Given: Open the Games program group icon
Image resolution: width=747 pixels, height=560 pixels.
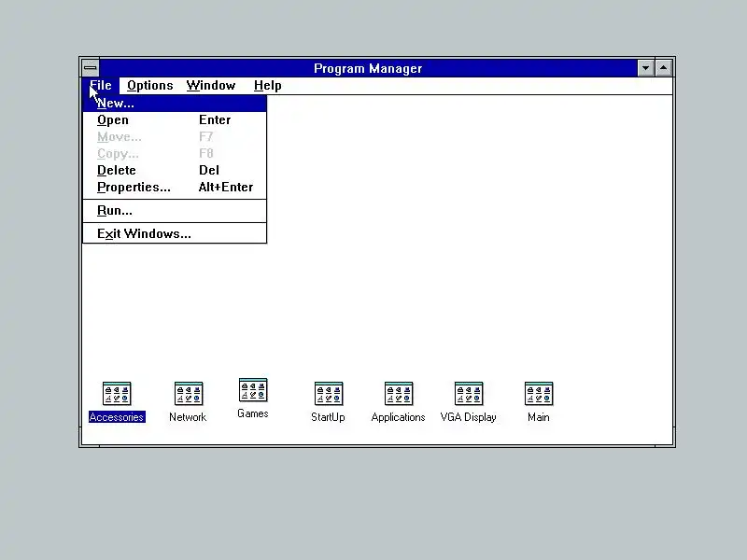Looking at the screenshot, I should click(253, 390).
